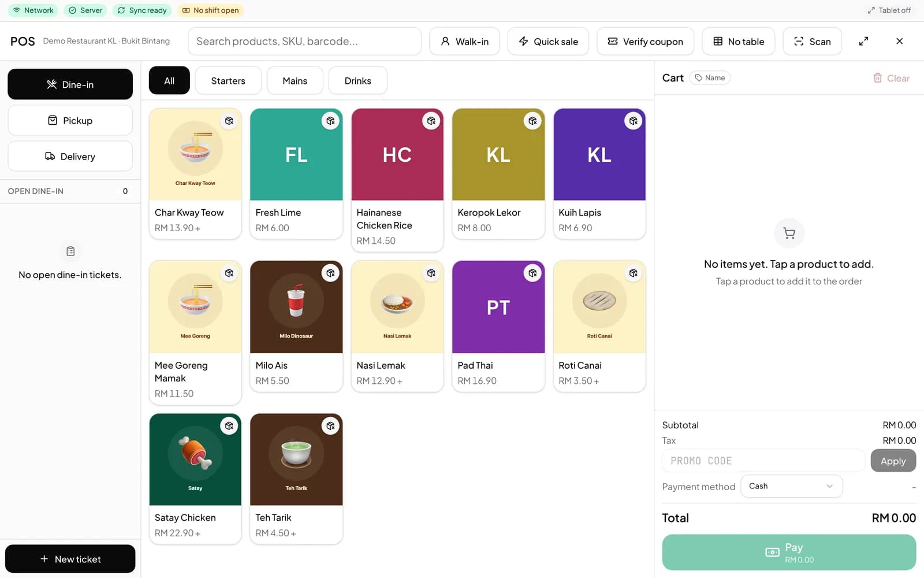Click the stock icon on Mee Goreng Mamak card
Image resolution: width=924 pixels, height=578 pixels.
[x=229, y=273]
